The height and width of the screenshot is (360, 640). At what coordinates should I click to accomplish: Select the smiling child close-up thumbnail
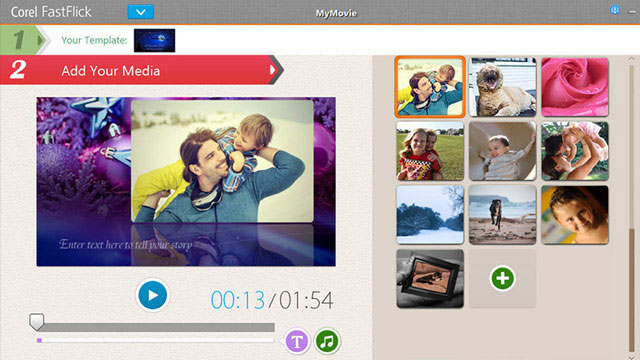point(575,215)
